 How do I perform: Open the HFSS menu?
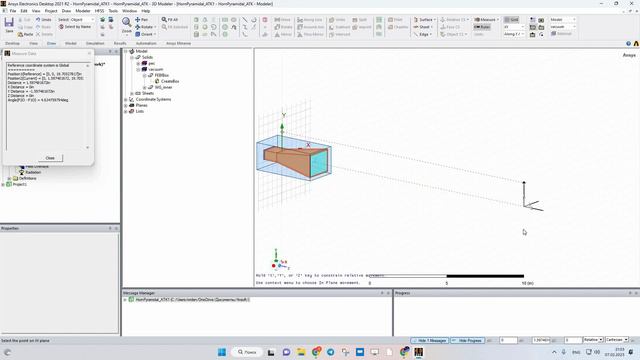pos(99,11)
